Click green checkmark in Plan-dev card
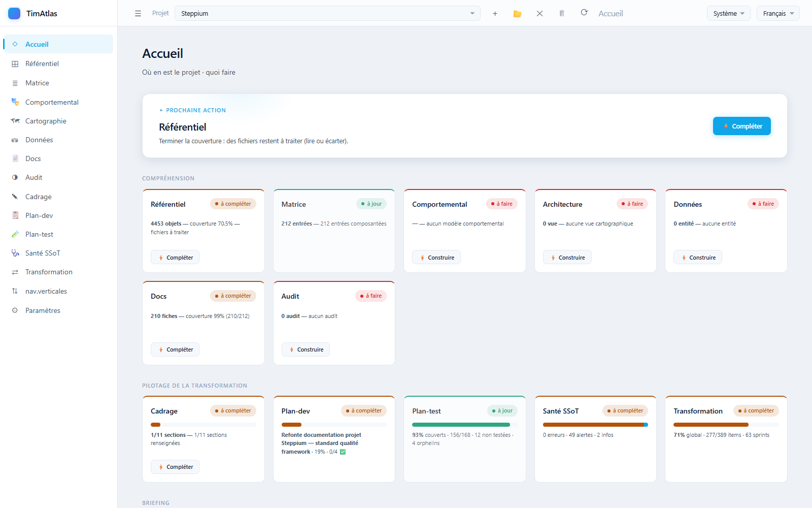Image resolution: width=812 pixels, height=508 pixels. click(343, 452)
